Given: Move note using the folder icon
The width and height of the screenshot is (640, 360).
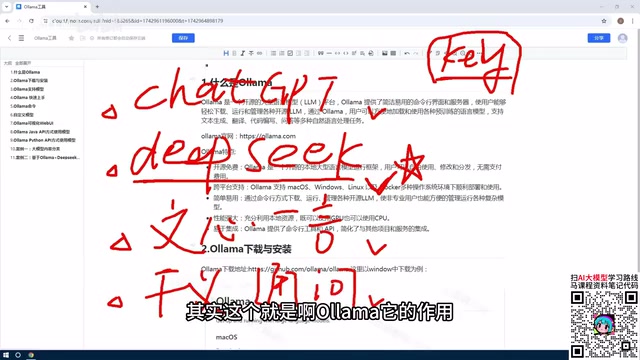Looking at the screenshot, I should (82, 38).
